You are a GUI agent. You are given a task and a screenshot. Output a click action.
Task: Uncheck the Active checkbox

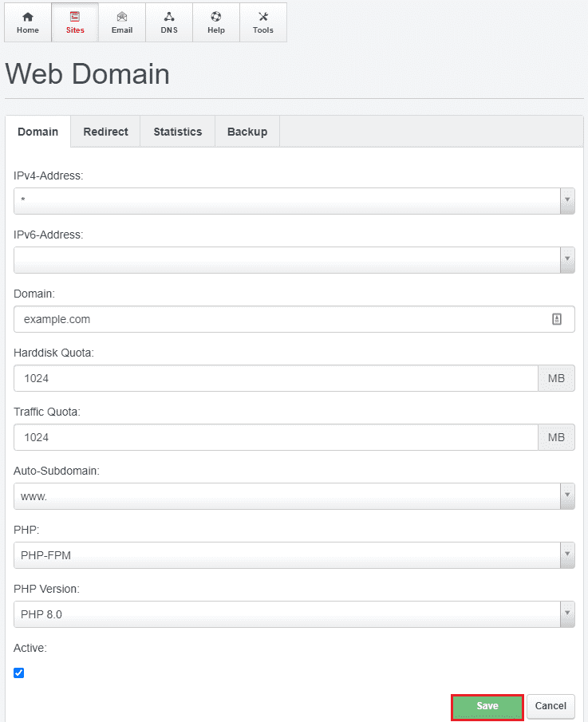19,673
